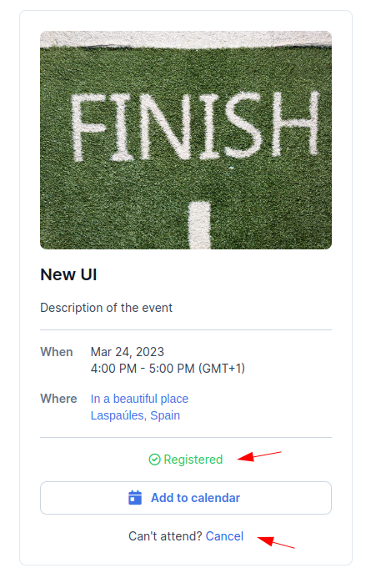Click the Mar 24, 2023 date

pyautogui.click(x=128, y=352)
